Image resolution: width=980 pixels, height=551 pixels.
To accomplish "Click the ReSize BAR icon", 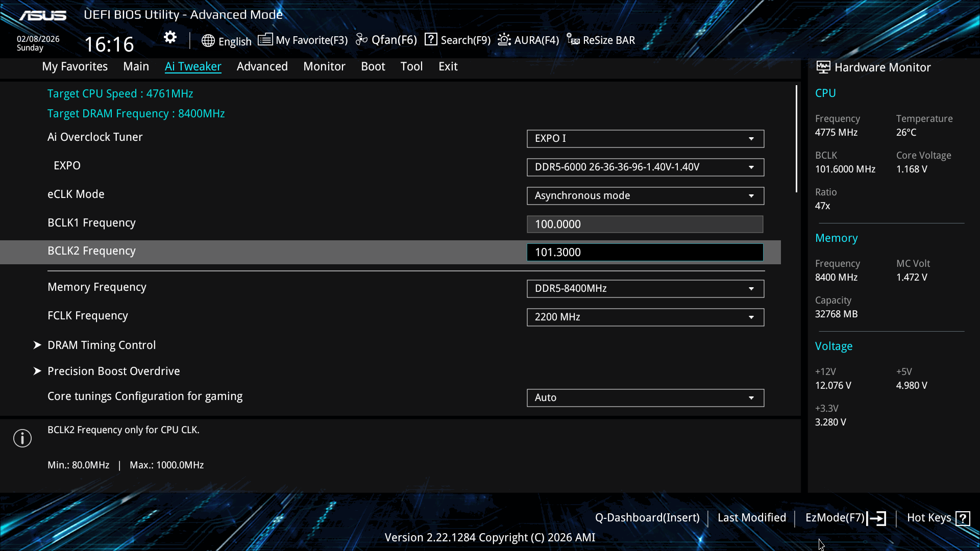I will tap(573, 39).
